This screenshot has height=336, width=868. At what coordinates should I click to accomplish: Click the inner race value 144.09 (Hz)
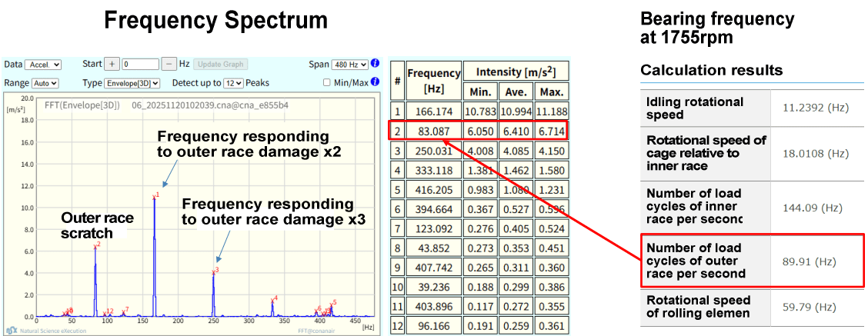[x=813, y=208]
